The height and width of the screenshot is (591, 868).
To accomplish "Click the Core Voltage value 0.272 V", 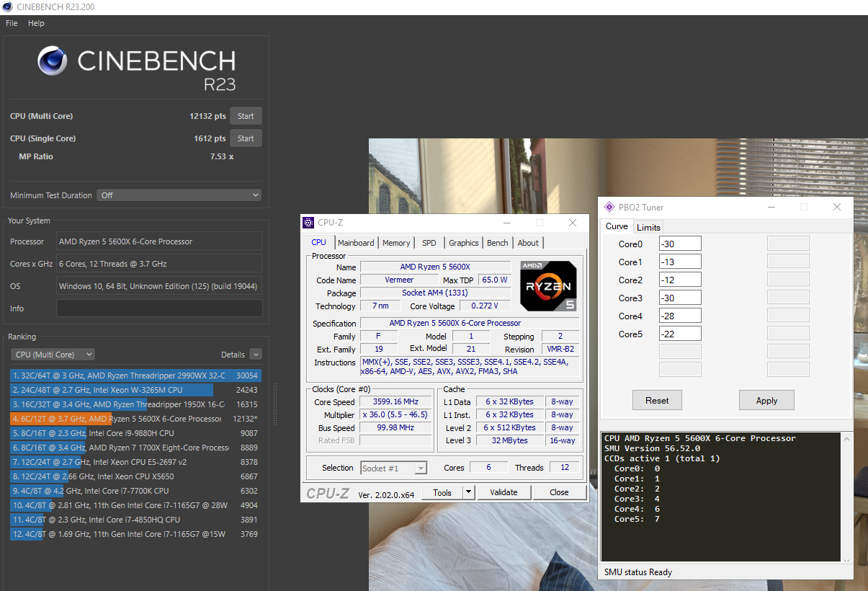I will click(485, 306).
